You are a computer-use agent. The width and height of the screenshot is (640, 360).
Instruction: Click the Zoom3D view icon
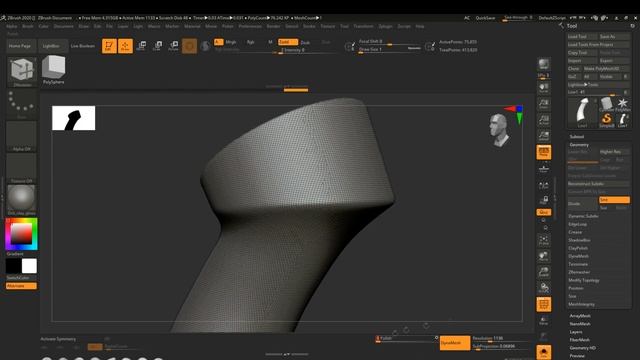click(x=544, y=272)
